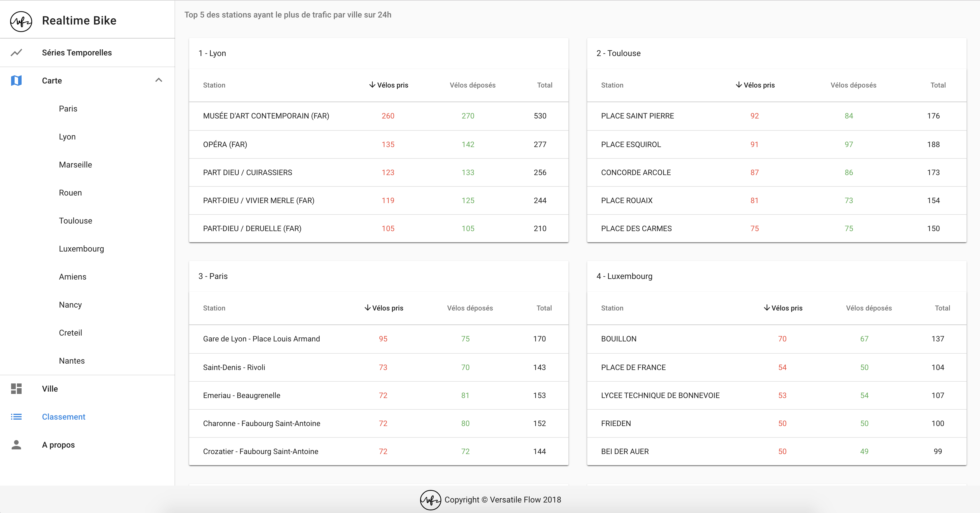
Task: Open the Classement section
Action: (x=64, y=417)
